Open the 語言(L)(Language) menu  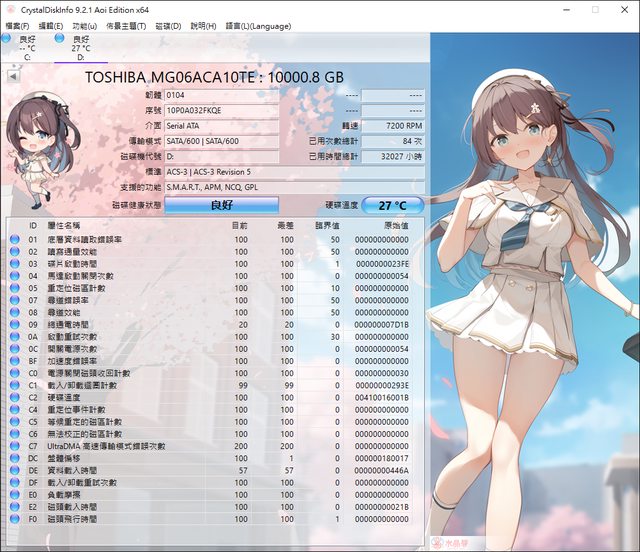pyautogui.click(x=258, y=25)
